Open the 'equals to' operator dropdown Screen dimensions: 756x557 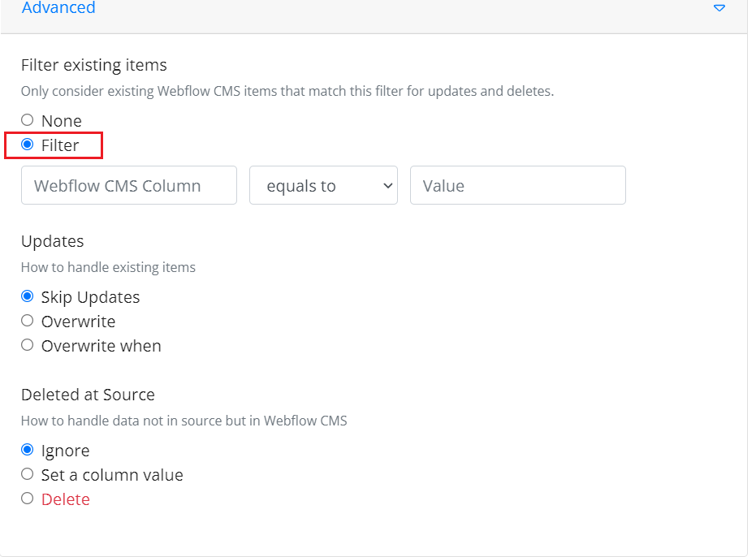tap(323, 185)
